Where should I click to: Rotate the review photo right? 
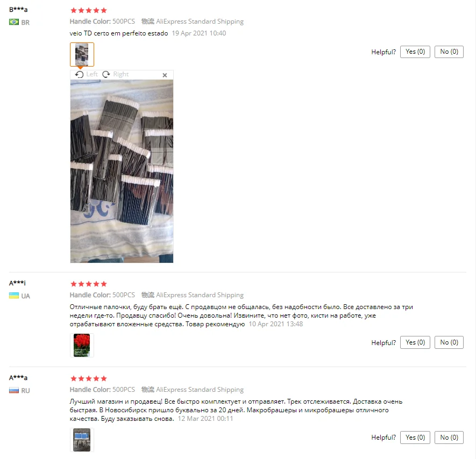pos(115,74)
